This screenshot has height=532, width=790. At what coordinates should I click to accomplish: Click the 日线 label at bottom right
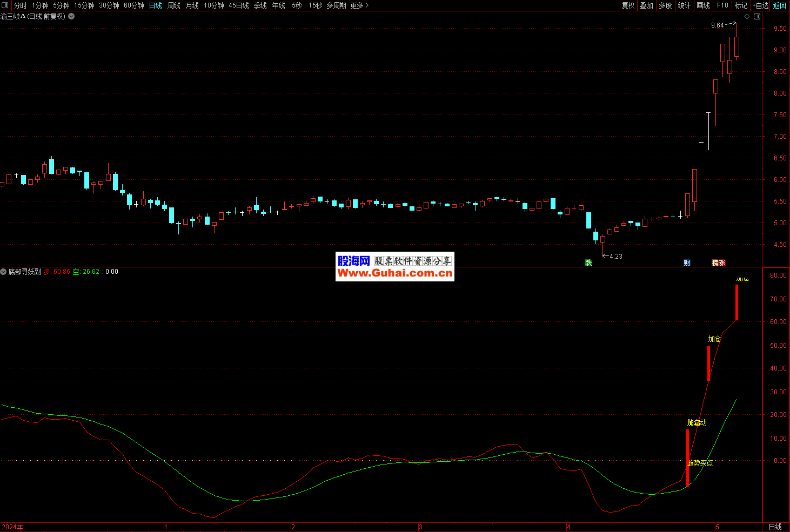pos(775,527)
